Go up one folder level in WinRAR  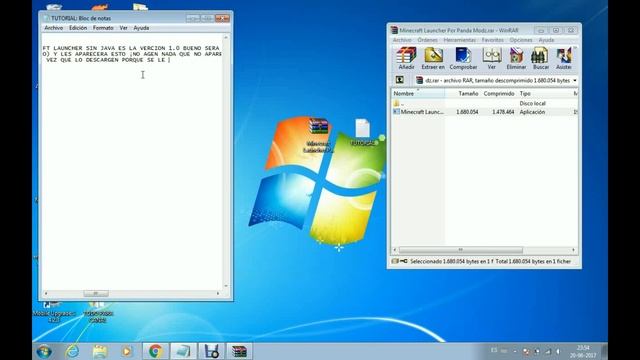pyautogui.click(x=400, y=80)
